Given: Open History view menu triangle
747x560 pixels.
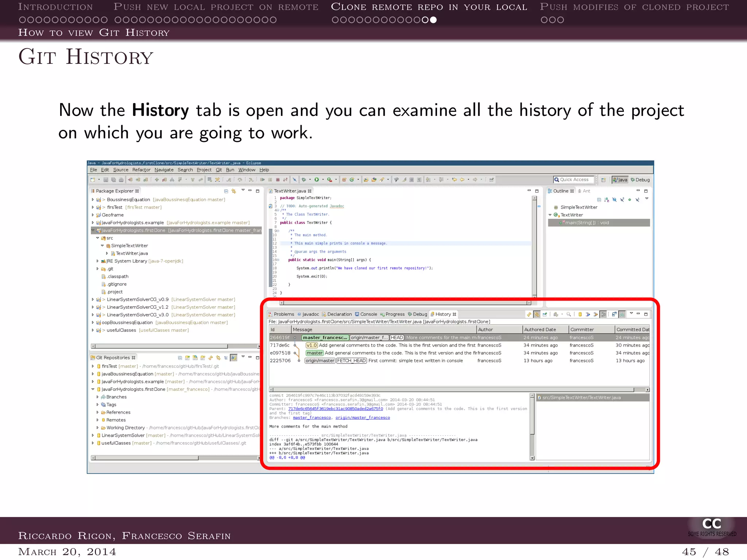Looking at the screenshot, I should [x=631, y=314].
